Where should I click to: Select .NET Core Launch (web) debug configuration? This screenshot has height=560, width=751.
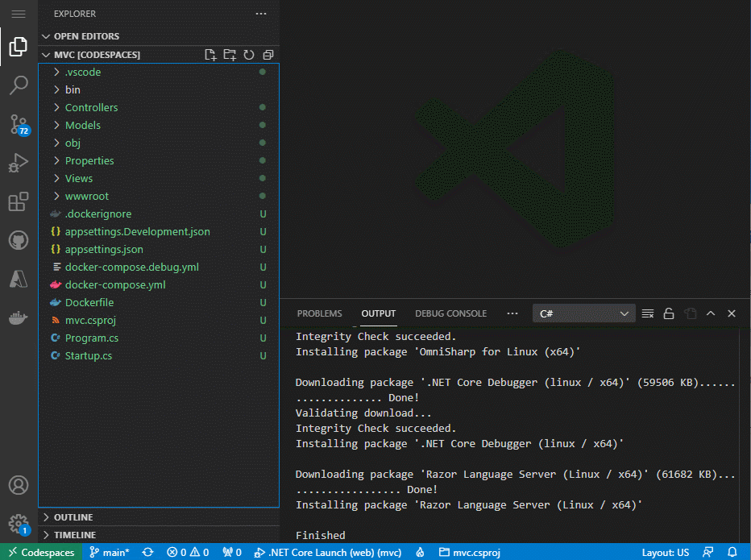point(328,552)
